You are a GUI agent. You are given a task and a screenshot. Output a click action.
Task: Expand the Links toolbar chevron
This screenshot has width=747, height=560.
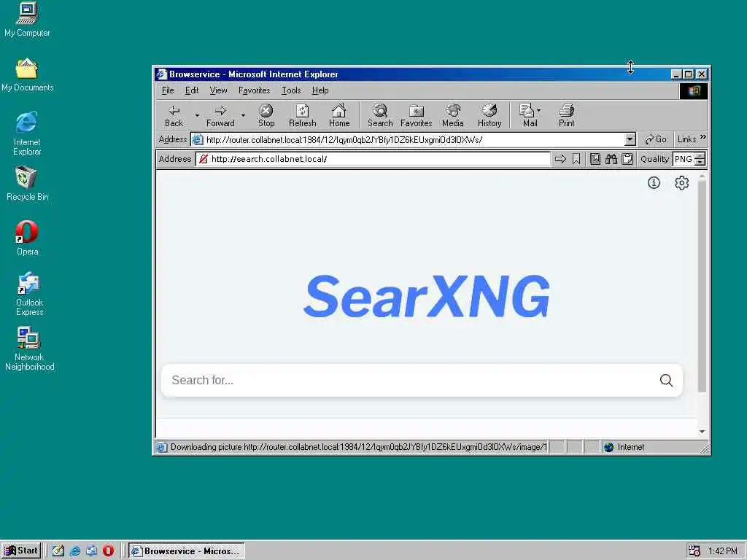(703, 138)
